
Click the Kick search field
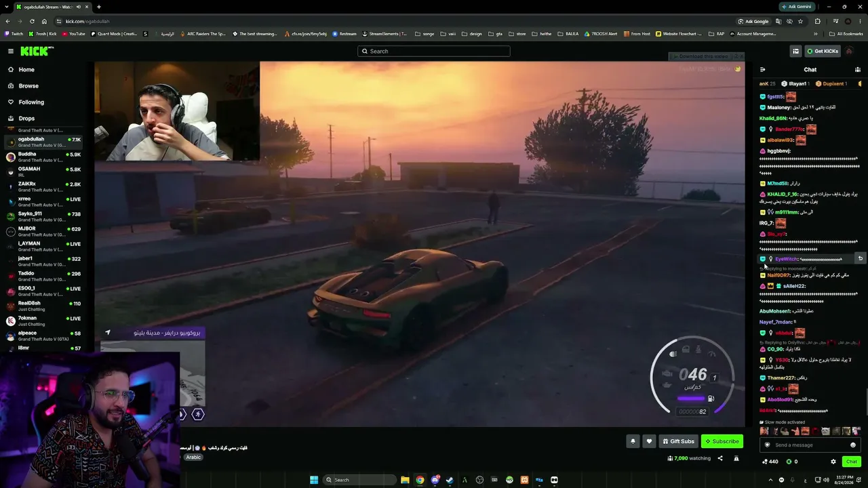tap(434, 51)
